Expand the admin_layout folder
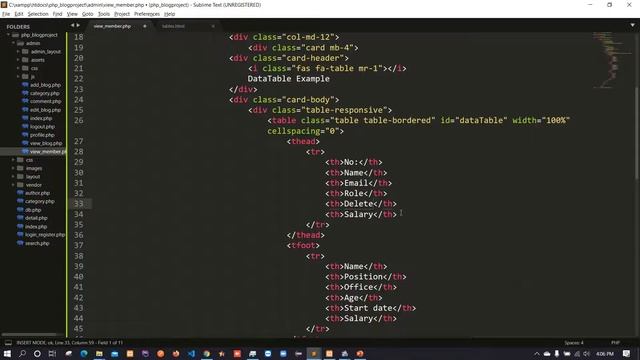 (x=18, y=52)
